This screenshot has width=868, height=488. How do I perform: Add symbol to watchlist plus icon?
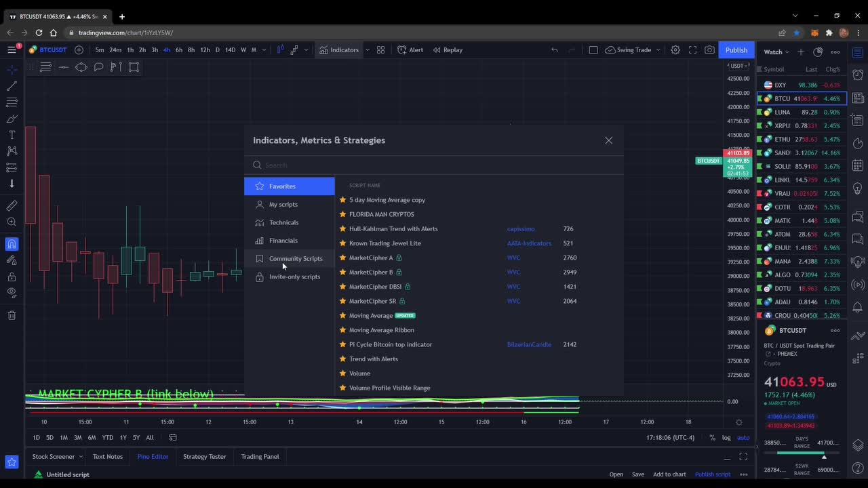(801, 52)
